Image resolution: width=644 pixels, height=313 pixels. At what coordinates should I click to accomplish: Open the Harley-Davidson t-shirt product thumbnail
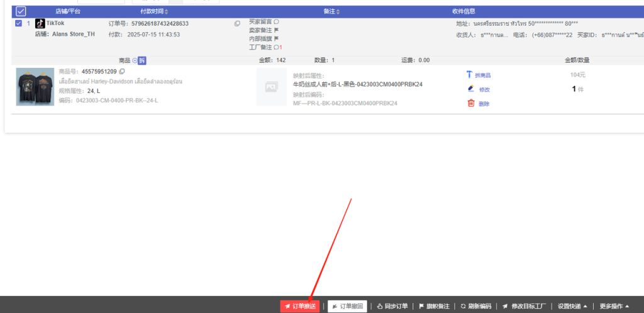pos(35,87)
